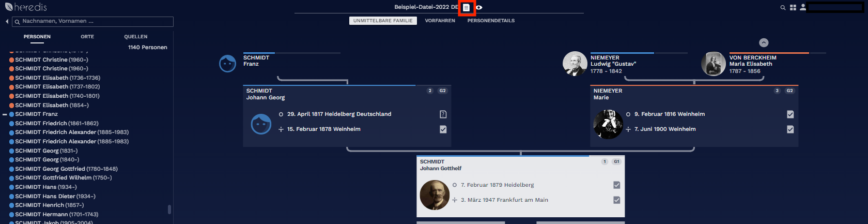Select SCHMIDT Georg Gottfried (1780-1848)
Viewport: 868px width, 224px height.
[x=66, y=169]
